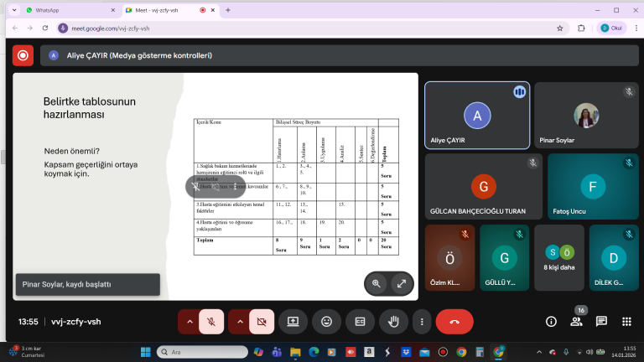644x362 pixels.
Task: Click the present screen button
Action: 293,321
